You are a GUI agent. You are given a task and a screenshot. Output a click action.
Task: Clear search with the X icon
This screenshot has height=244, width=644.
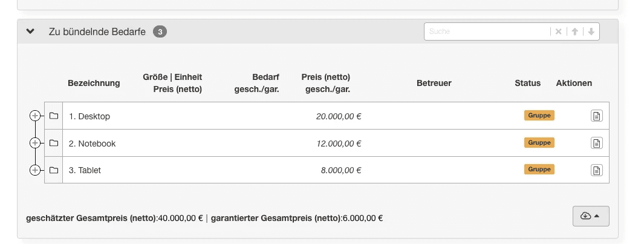coord(559,31)
